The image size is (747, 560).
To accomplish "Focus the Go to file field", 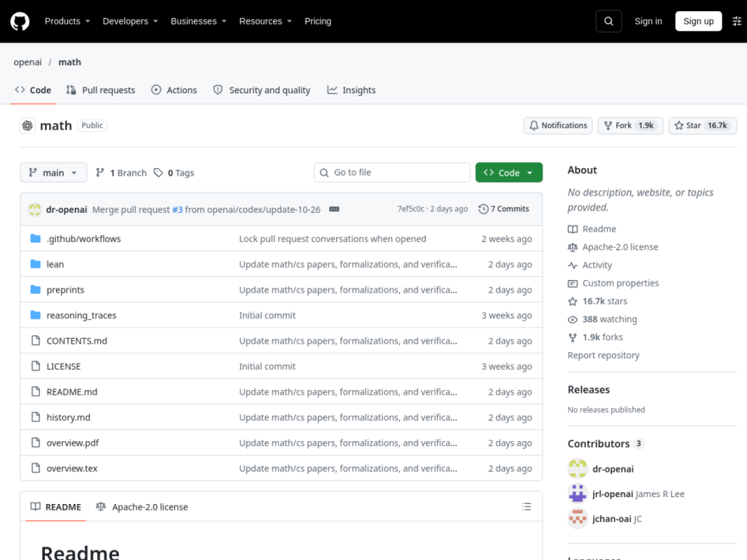I will 392,172.
